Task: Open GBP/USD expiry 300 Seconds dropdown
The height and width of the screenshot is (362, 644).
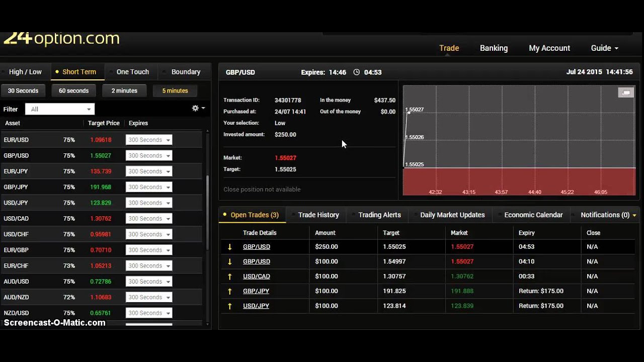Action: pos(149,156)
